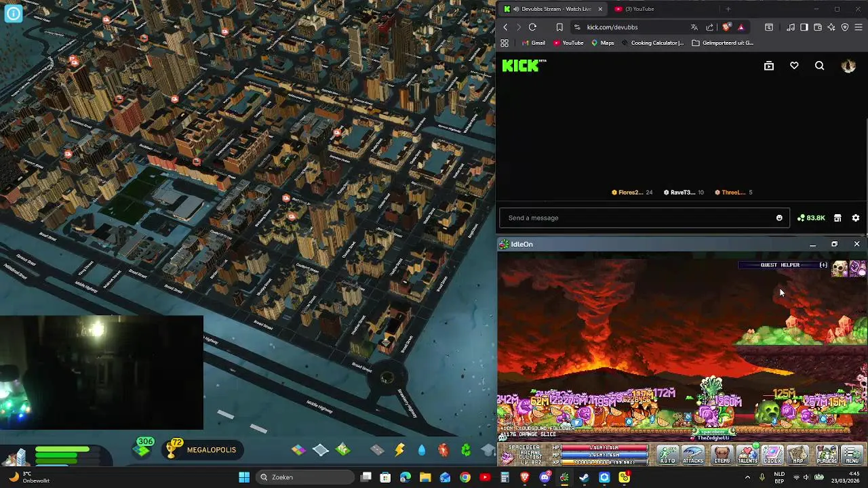
Task: Open Brave Rewards triangle icon
Action: click(741, 27)
